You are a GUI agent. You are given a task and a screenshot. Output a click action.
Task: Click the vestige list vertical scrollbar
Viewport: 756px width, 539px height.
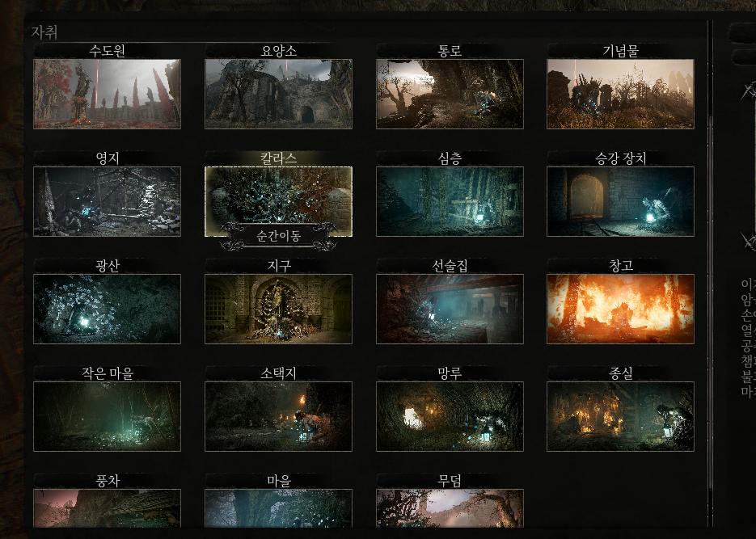pos(711,242)
